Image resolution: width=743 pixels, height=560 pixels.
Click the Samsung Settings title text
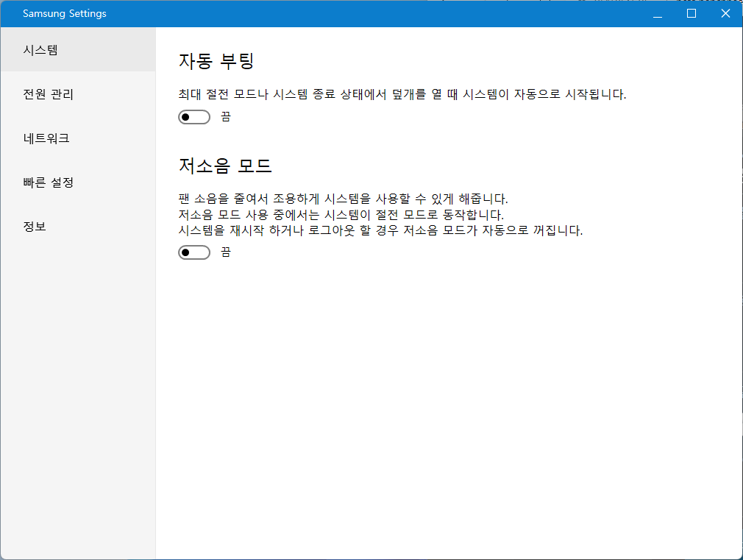click(x=65, y=14)
